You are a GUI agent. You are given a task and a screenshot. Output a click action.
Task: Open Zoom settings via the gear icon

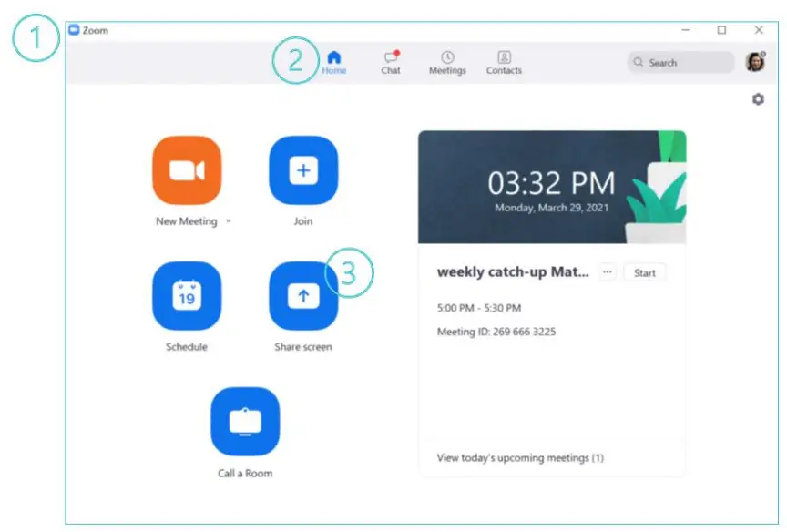coord(758,99)
